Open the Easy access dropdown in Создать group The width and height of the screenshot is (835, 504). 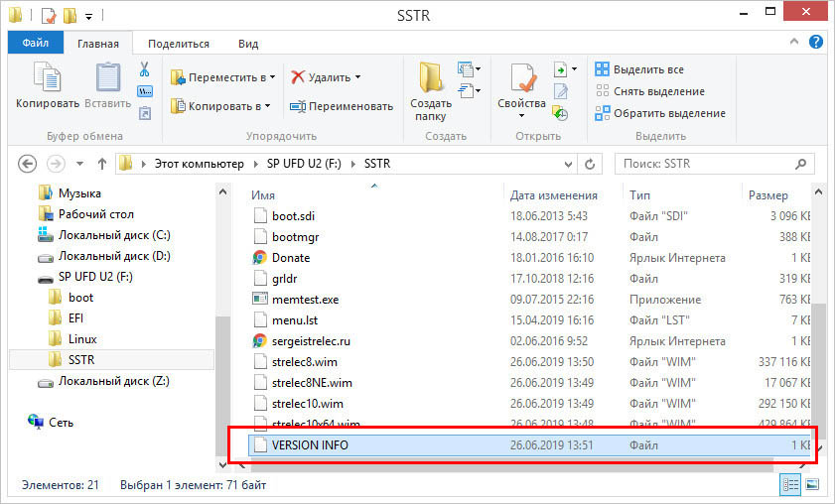pos(470,91)
